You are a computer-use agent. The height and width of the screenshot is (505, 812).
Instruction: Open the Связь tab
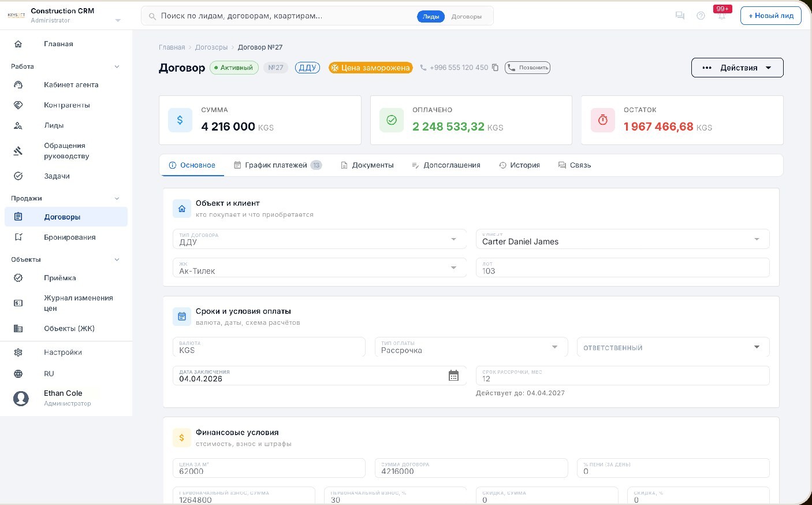pos(575,165)
